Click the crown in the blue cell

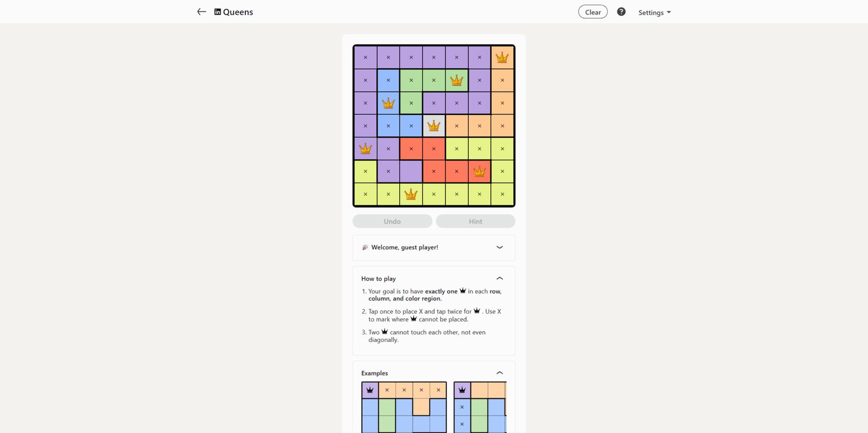point(388,103)
